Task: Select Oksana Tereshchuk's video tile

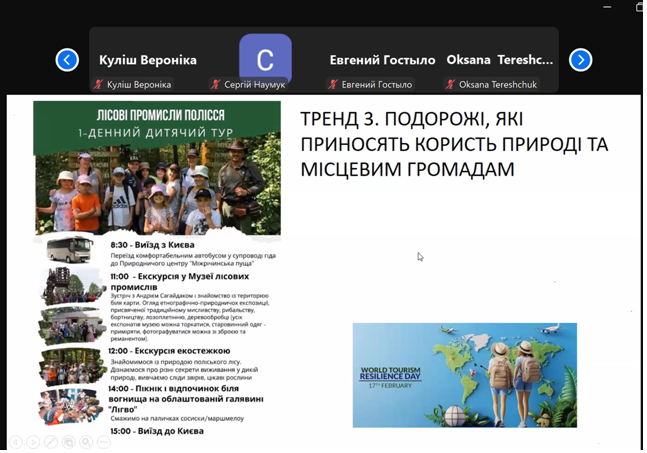Action: pyautogui.click(x=499, y=60)
